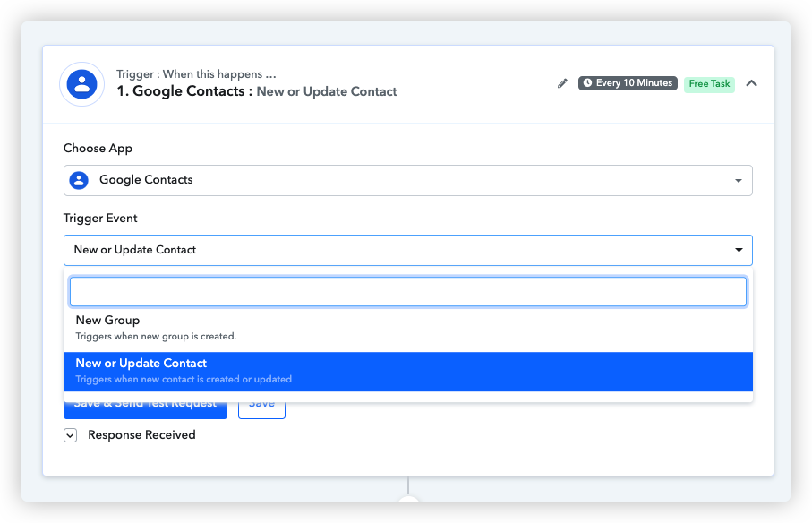Select the New Group trigger option
The width and height of the screenshot is (812, 523).
pyautogui.click(x=408, y=328)
